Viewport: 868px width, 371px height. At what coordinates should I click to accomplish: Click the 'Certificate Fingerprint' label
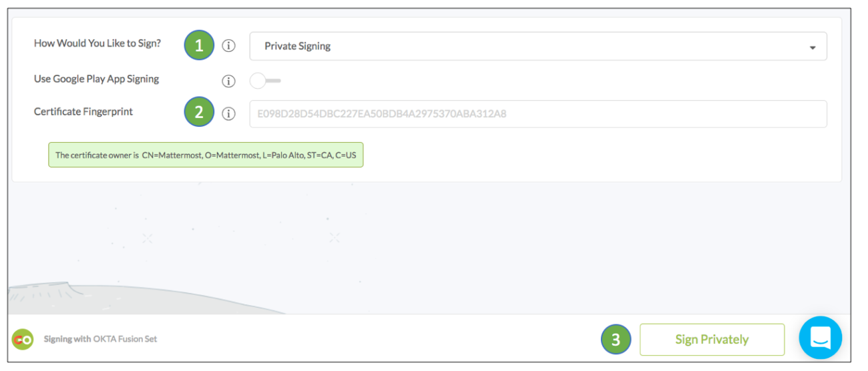(x=83, y=111)
